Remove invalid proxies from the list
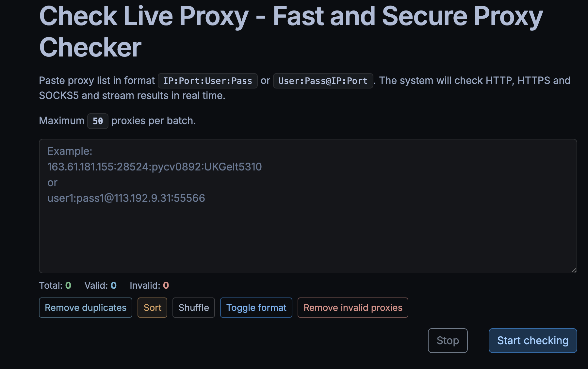 [x=352, y=308]
